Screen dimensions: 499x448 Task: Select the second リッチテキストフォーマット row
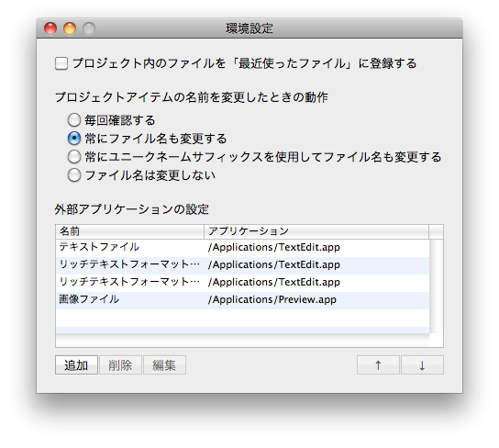click(x=242, y=283)
